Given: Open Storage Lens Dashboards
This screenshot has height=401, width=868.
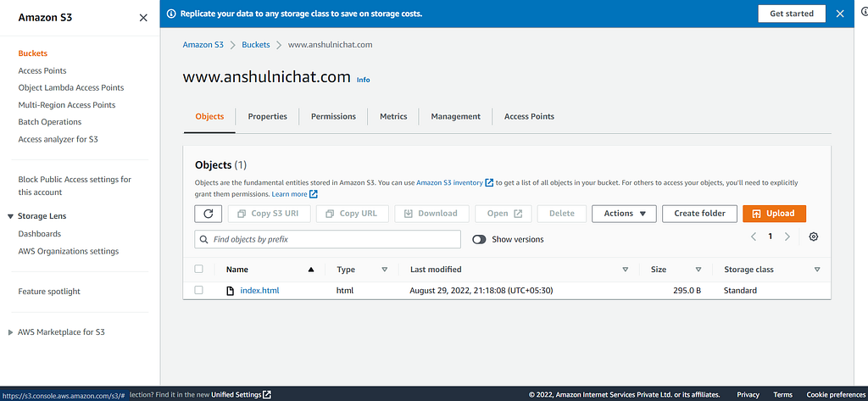Looking at the screenshot, I should pos(39,234).
